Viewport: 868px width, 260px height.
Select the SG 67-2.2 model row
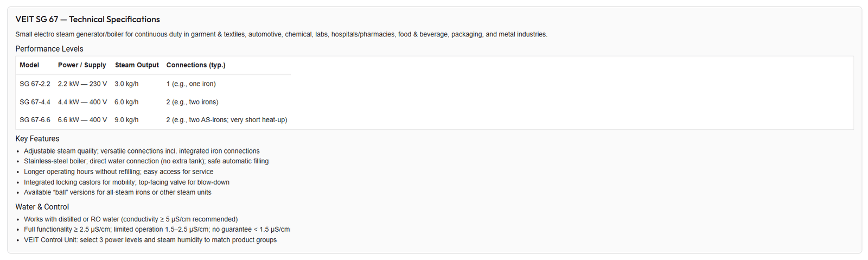click(154, 84)
